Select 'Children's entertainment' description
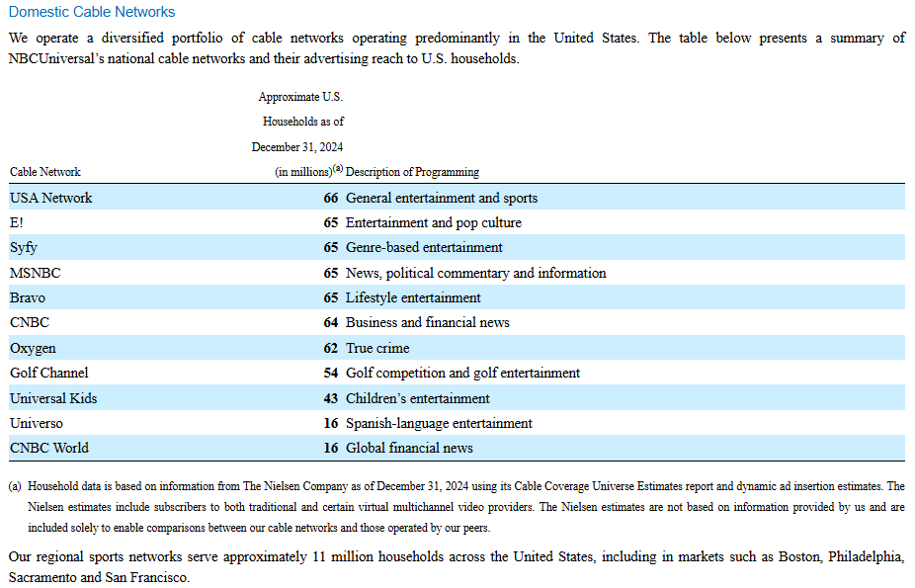The image size is (915, 588). (418, 398)
